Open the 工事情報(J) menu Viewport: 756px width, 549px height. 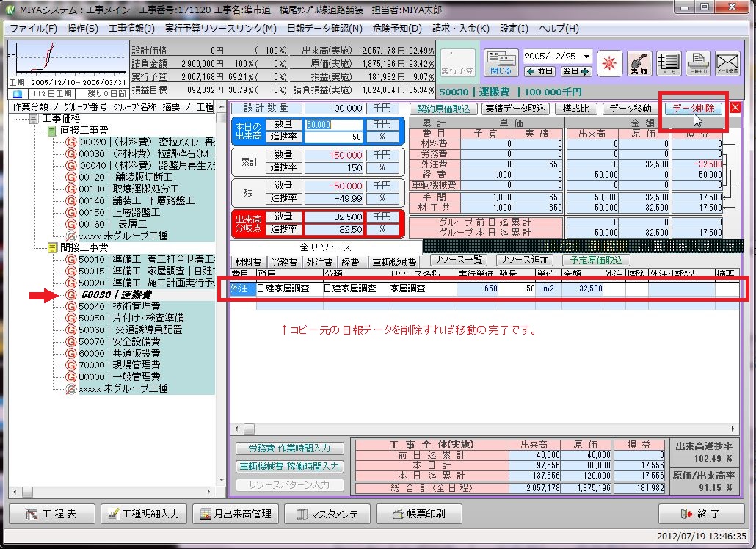[131, 29]
